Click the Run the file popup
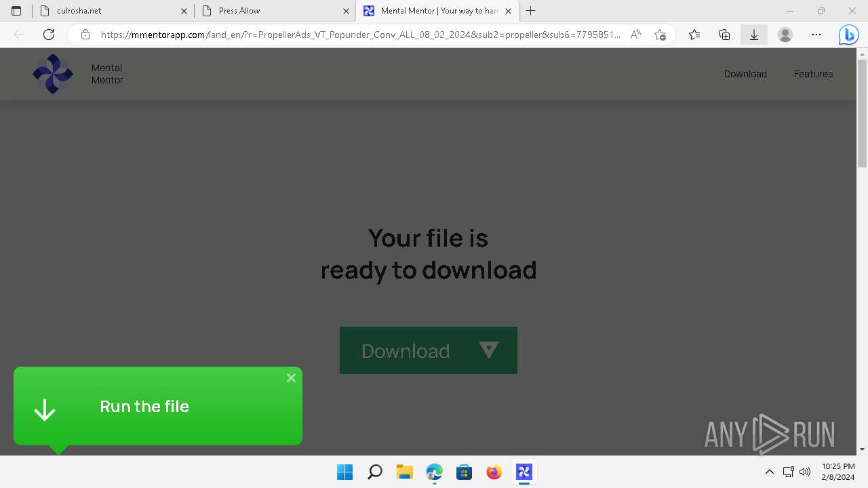 pos(158,406)
